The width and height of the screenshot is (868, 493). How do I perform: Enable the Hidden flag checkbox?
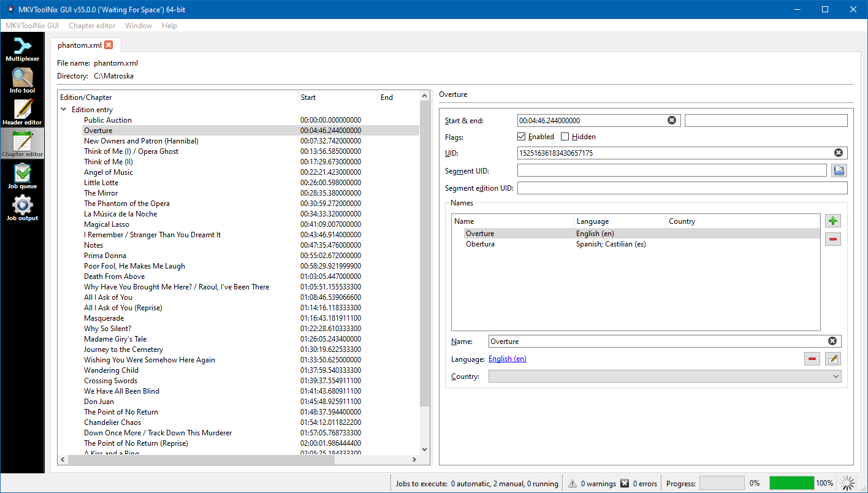pos(564,136)
